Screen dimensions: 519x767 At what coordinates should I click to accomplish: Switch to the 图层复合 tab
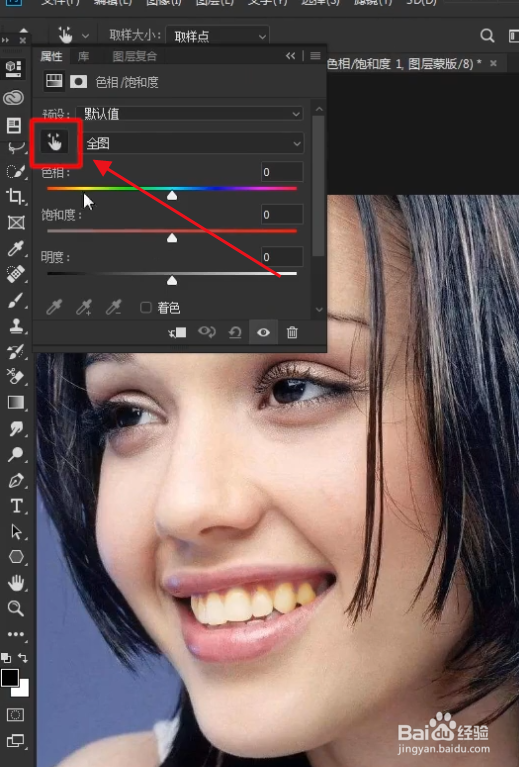click(x=135, y=56)
